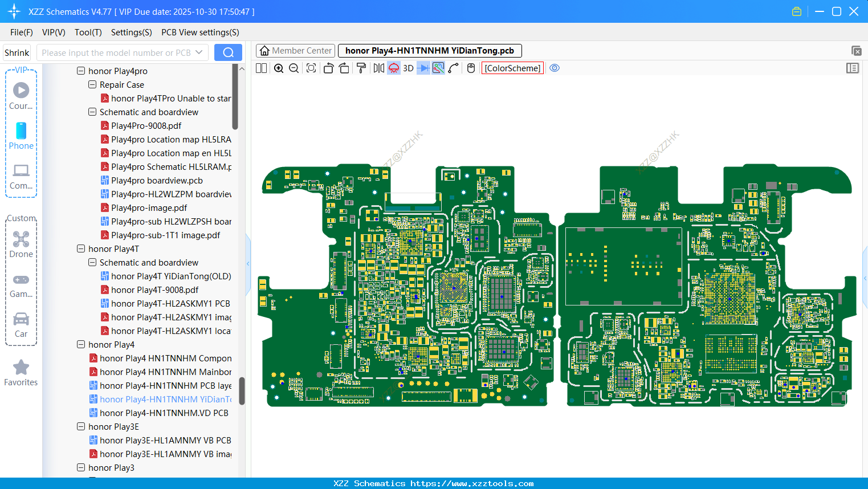This screenshot has width=868, height=489.
Task: Mirror the board view
Action: point(379,68)
